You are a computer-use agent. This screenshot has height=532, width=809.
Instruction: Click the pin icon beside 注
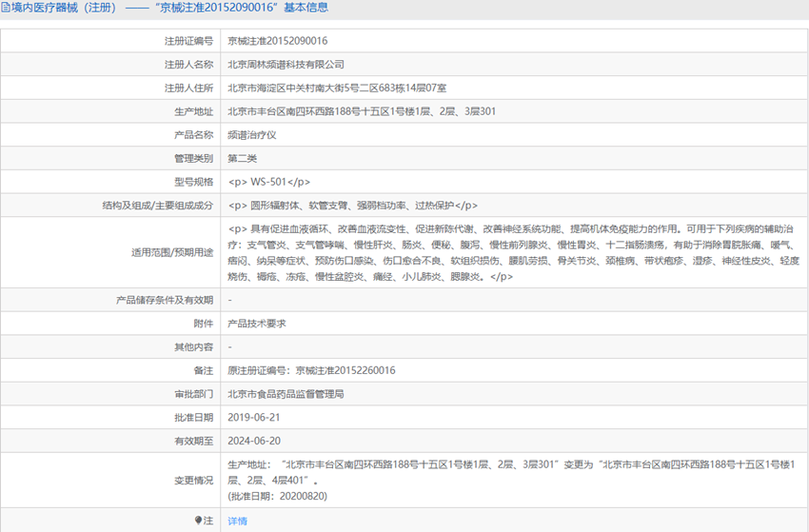pyautogui.click(x=198, y=521)
